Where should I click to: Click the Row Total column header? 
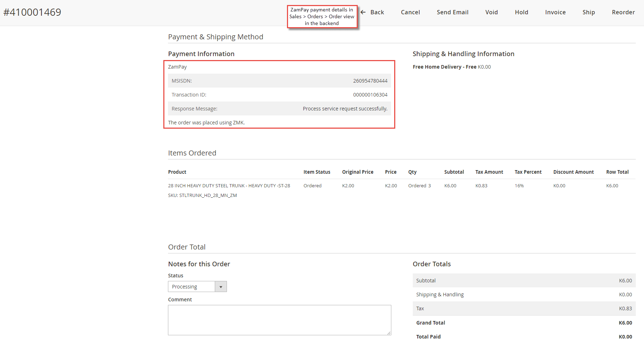coord(617,172)
